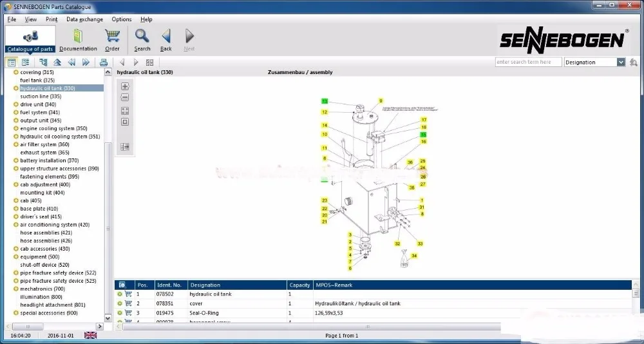Click tree panel scroll-down arrow
This screenshot has height=344, width=644.
[108, 318]
